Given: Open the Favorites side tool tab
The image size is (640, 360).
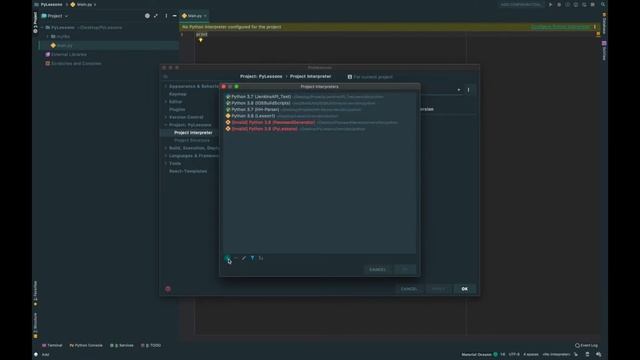Looking at the screenshot, I should click(x=36, y=293).
